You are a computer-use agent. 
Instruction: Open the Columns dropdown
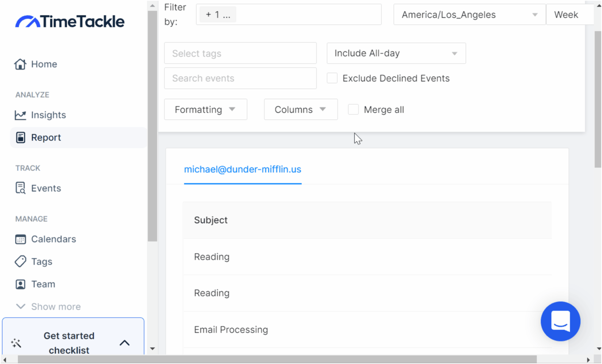point(301,110)
